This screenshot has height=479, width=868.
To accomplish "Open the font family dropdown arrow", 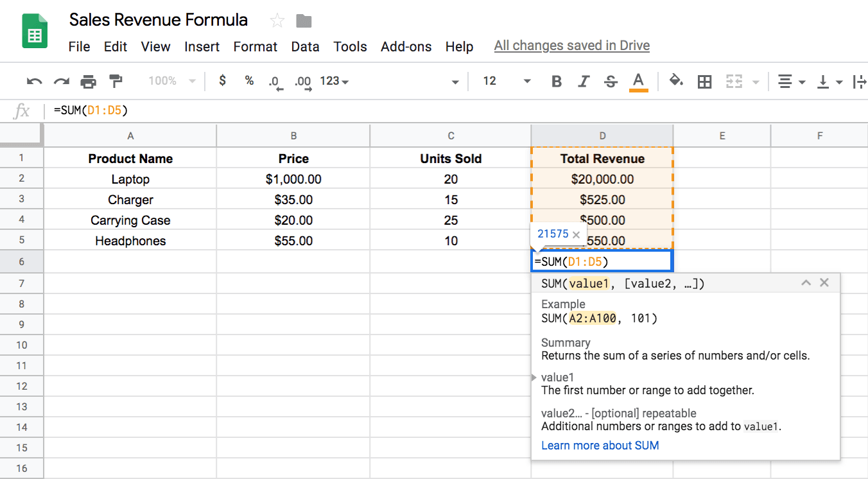I will pos(455,82).
